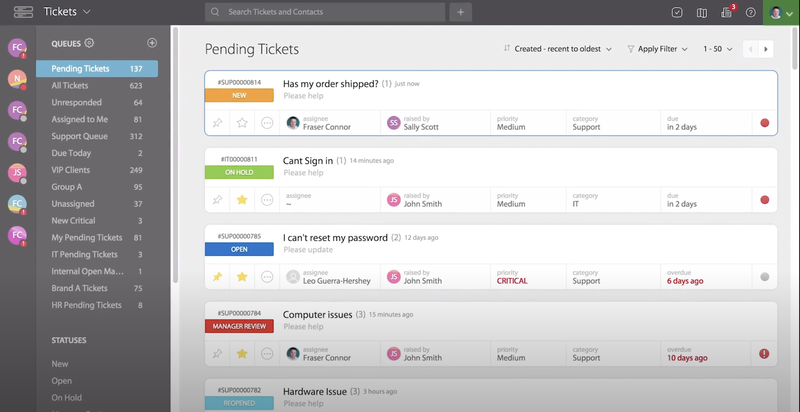The height and width of the screenshot is (412, 800).
Task: Open more options for Computer issues
Action: pos(267,354)
